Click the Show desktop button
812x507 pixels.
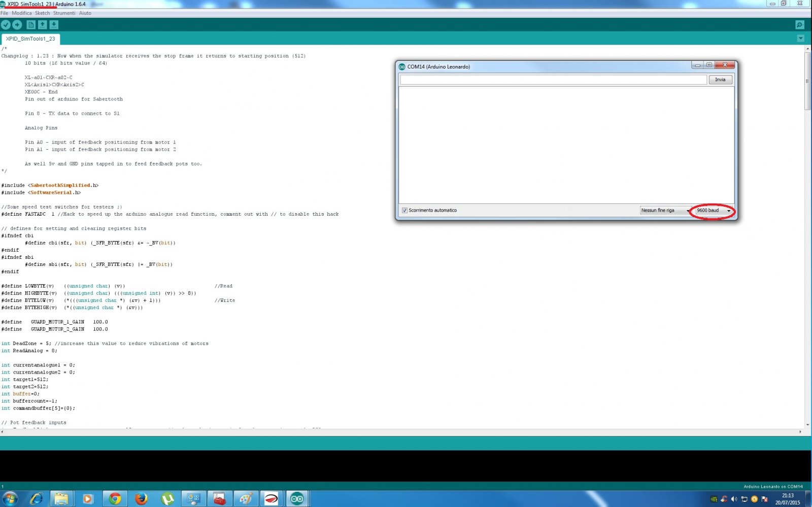point(808,499)
